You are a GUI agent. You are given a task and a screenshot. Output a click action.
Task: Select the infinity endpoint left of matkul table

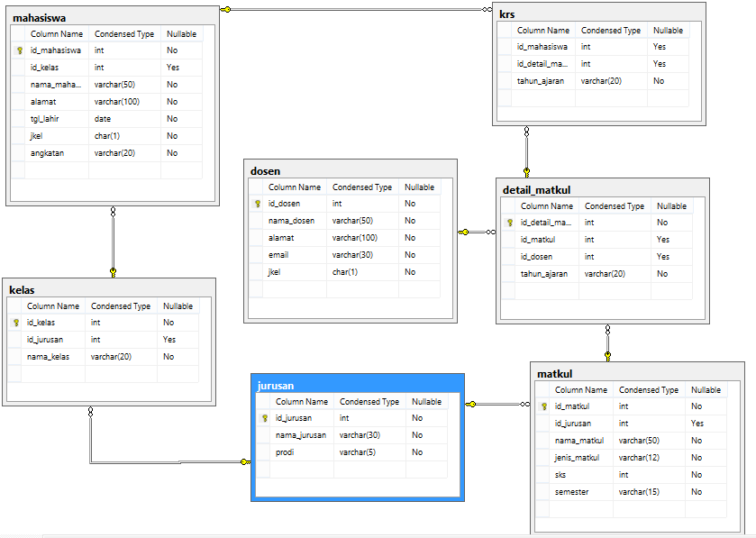[x=524, y=404]
